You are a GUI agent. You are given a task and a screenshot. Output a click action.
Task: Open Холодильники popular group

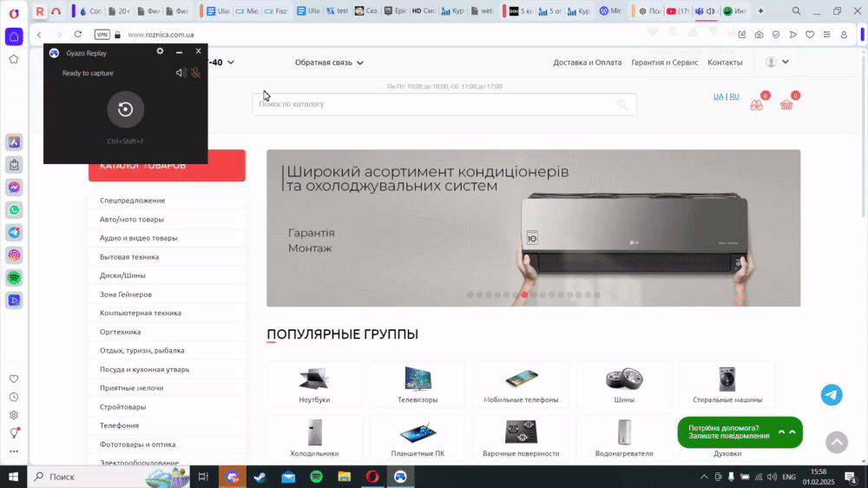point(314,439)
